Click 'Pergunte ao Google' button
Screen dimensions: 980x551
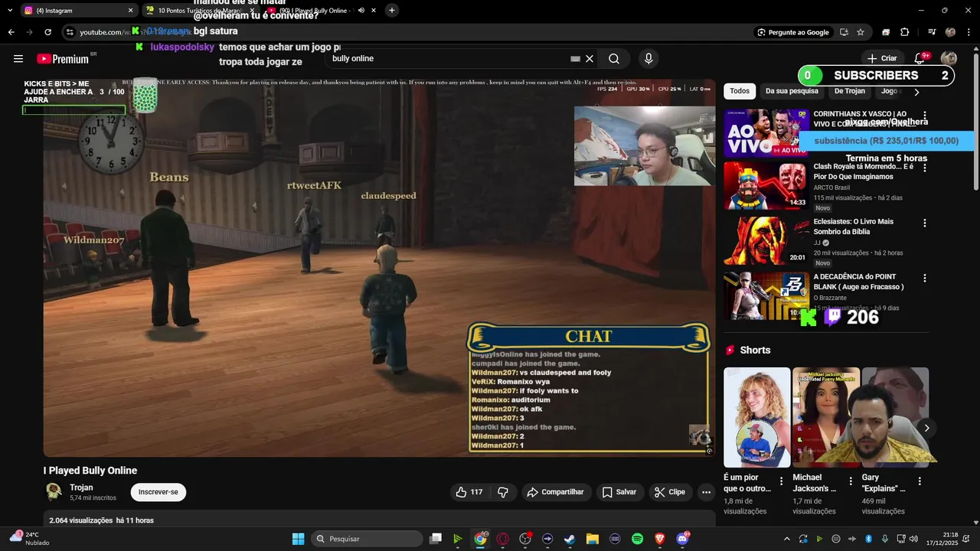793,32
